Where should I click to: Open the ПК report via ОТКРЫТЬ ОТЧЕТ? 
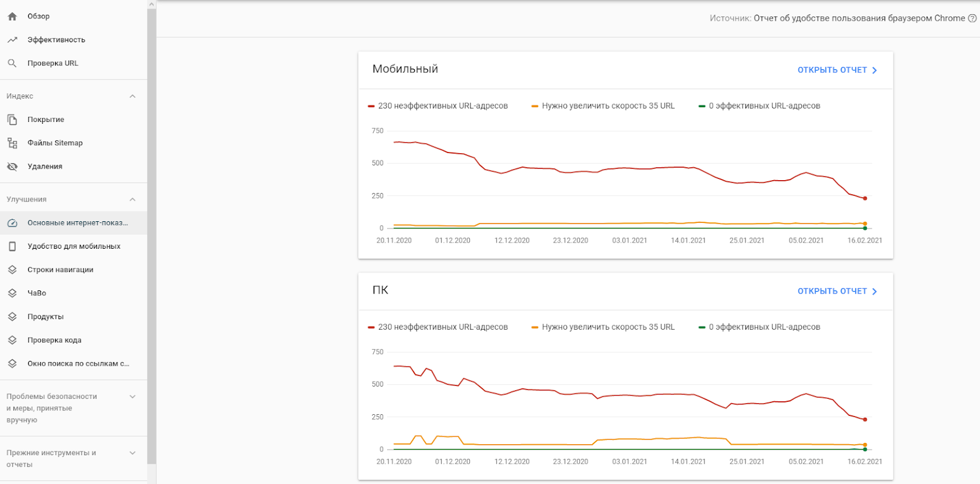[x=837, y=292]
